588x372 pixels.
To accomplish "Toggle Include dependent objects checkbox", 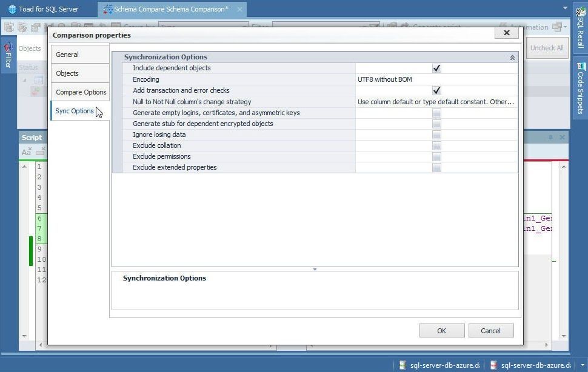I will point(436,68).
